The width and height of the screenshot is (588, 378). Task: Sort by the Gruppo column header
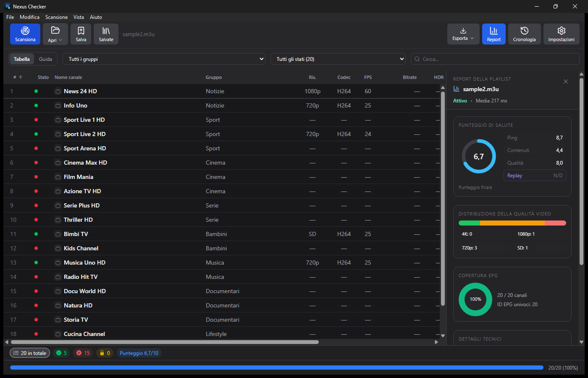[x=214, y=77]
